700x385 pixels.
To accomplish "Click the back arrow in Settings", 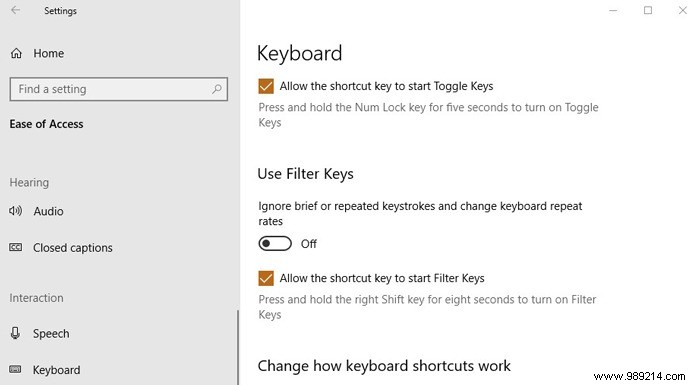I will [16, 10].
